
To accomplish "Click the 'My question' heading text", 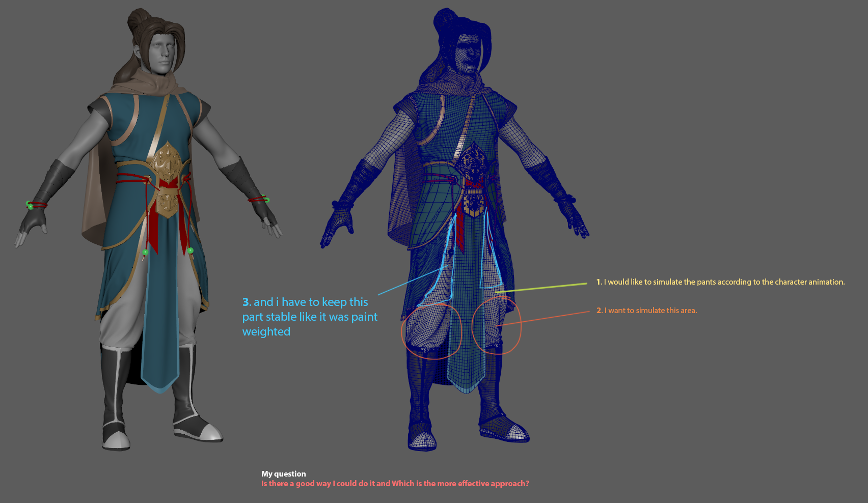I will pyautogui.click(x=283, y=474).
